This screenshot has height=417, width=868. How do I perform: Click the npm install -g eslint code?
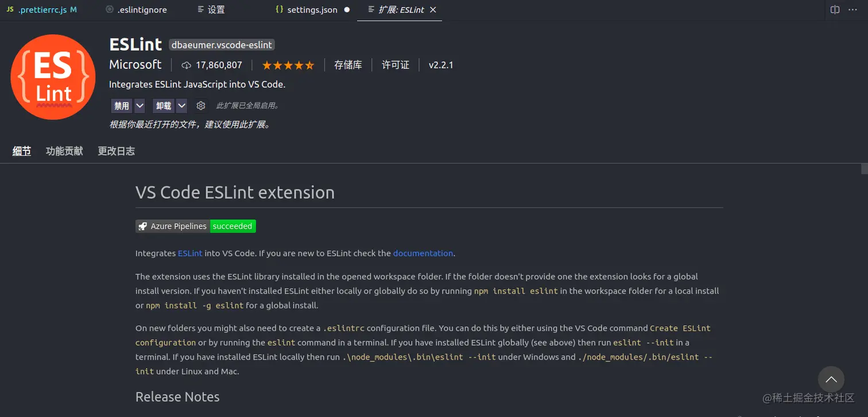195,305
